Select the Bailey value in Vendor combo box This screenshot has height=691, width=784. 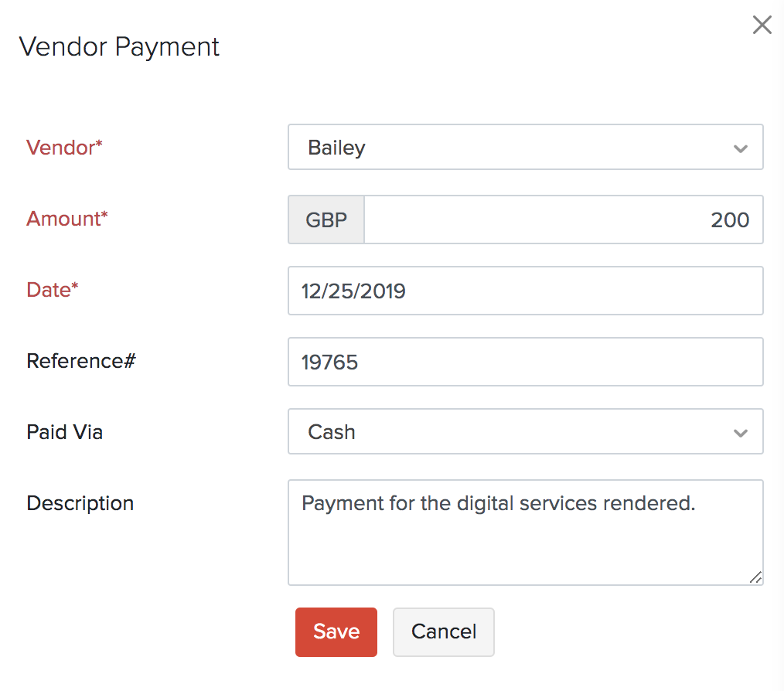click(337, 148)
